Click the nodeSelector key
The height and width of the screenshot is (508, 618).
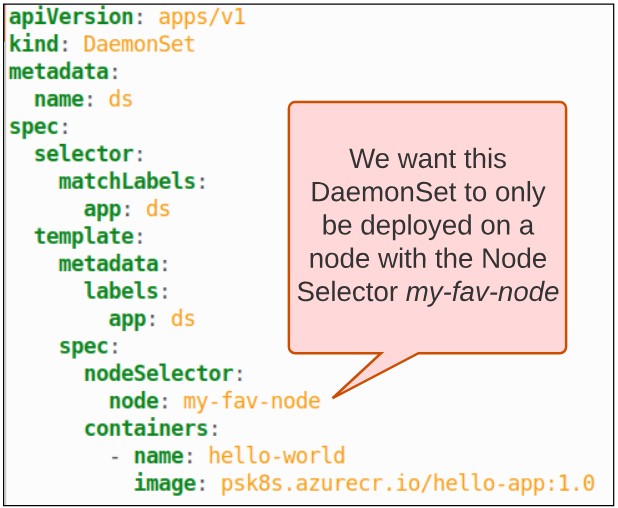[x=158, y=374]
